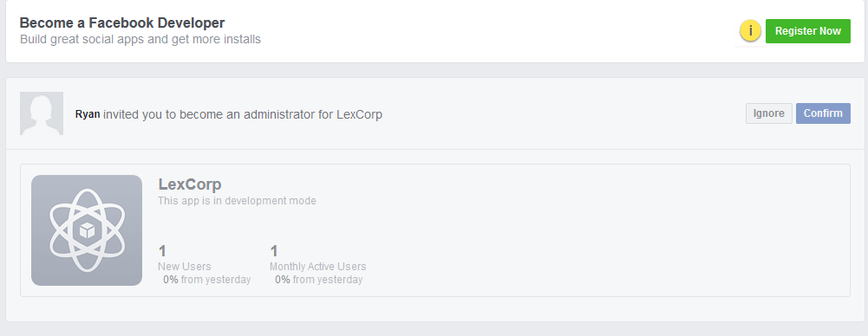Click the 'Build great social apps' subtitle
The height and width of the screenshot is (336, 868).
point(140,40)
